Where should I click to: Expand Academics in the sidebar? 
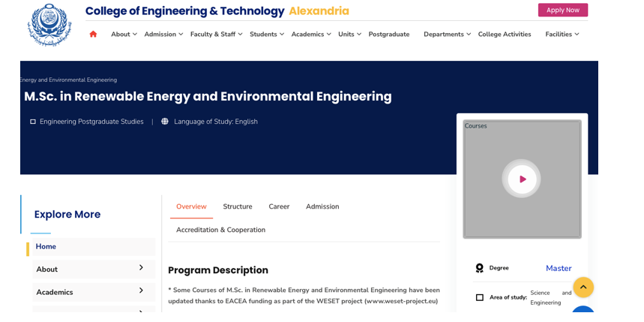pos(140,291)
